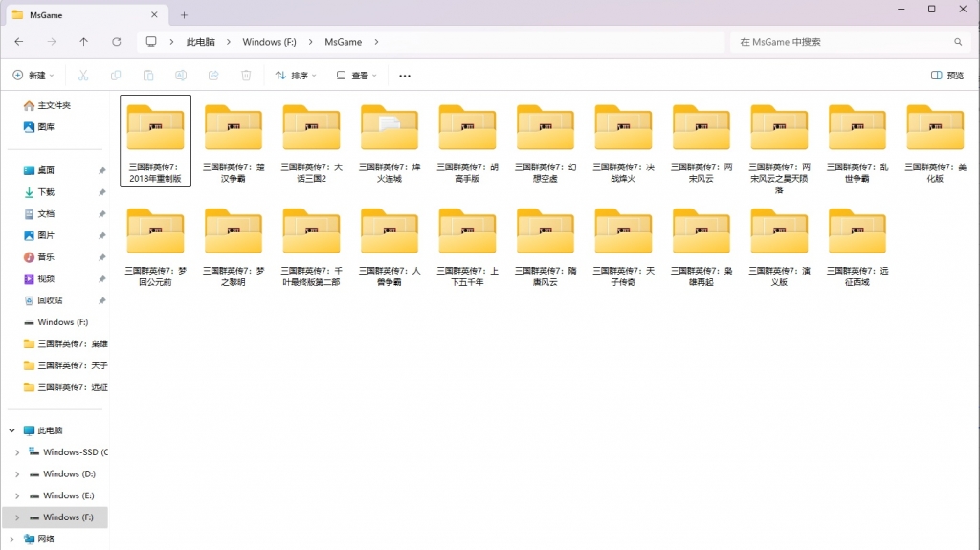This screenshot has width=980, height=550.
Task: Refresh the current folder view
Action: 117,42
